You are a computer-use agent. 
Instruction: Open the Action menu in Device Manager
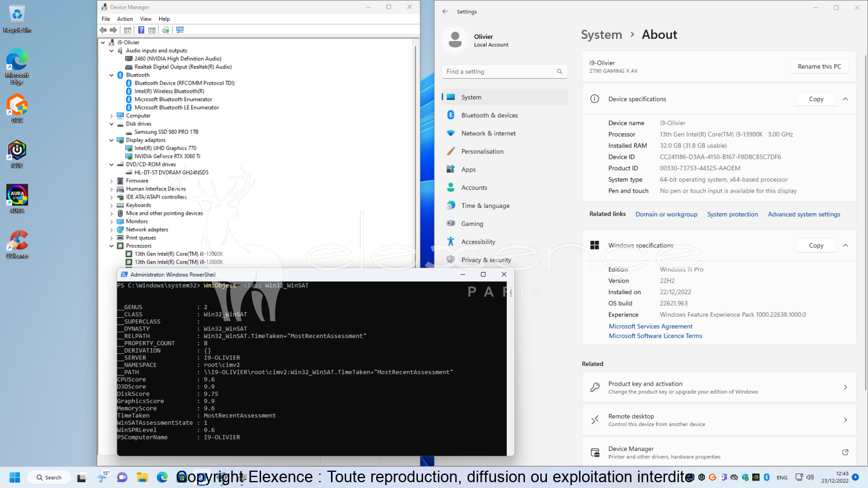(x=125, y=19)
